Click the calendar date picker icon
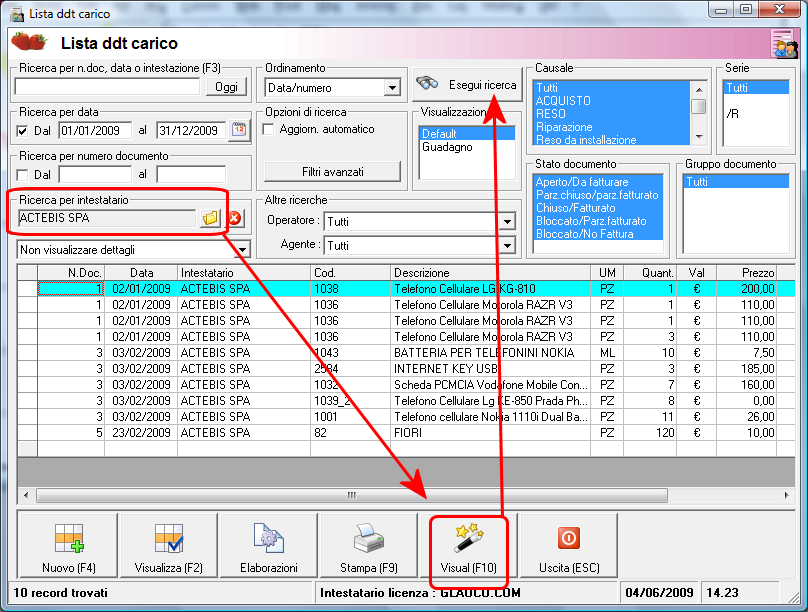The width and height of the screenshot is (808, 612). pyautogui.click(x=239, y=130)
